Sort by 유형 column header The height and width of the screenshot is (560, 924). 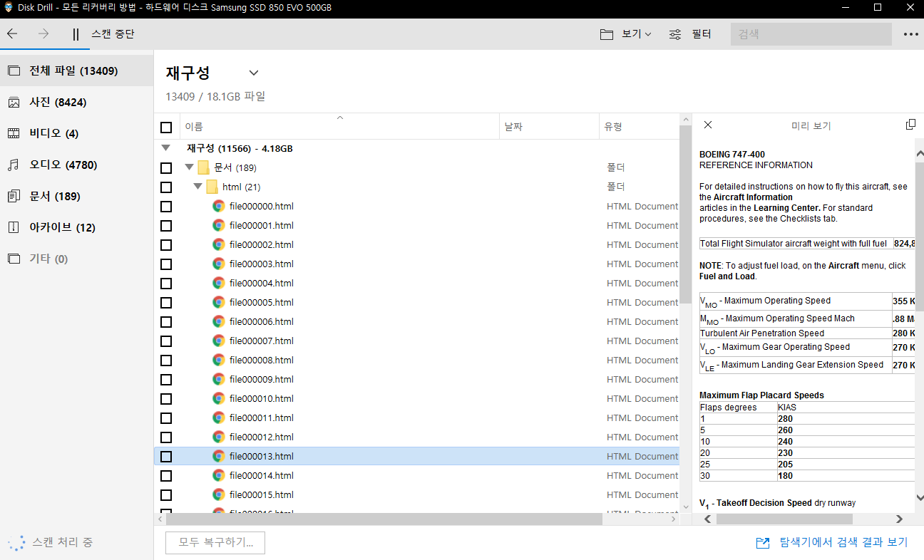point(639,127)
